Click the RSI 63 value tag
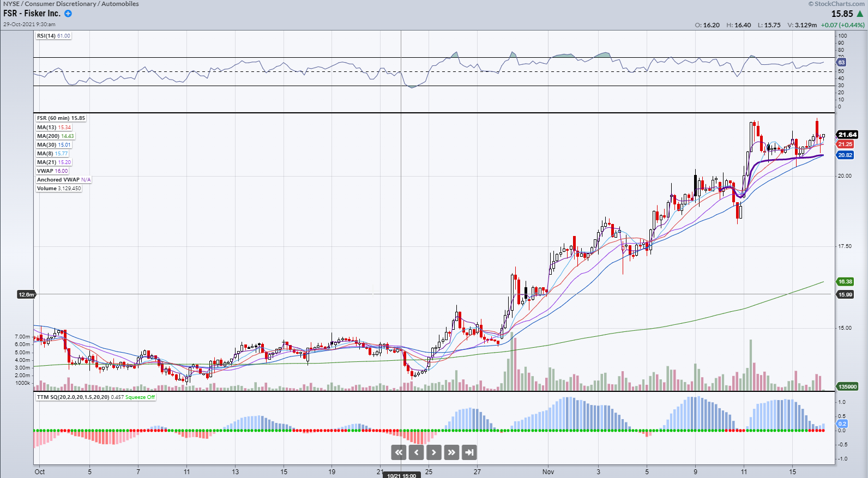The width and height of the screenshot is (868, 478). click(841, 63)
